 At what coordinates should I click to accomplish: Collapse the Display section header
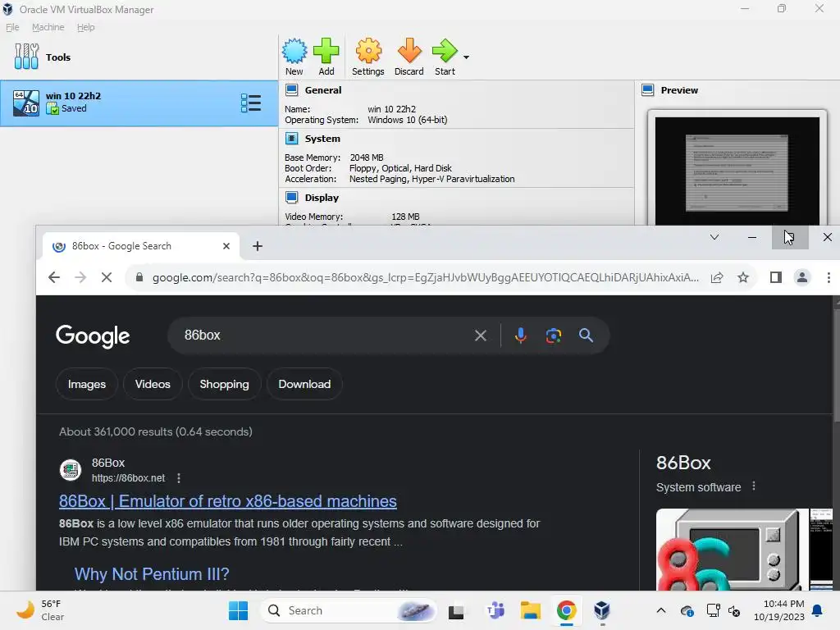click(x=322, y=198)
